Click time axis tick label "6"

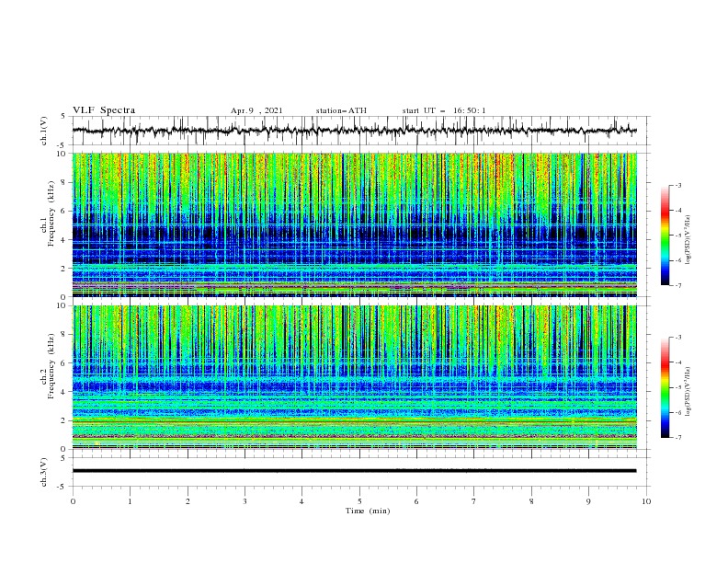416,501
